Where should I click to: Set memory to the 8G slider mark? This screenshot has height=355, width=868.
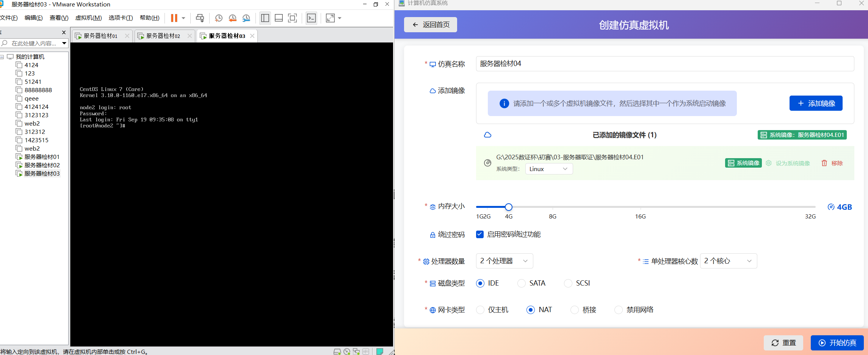(x=553, y=207)
